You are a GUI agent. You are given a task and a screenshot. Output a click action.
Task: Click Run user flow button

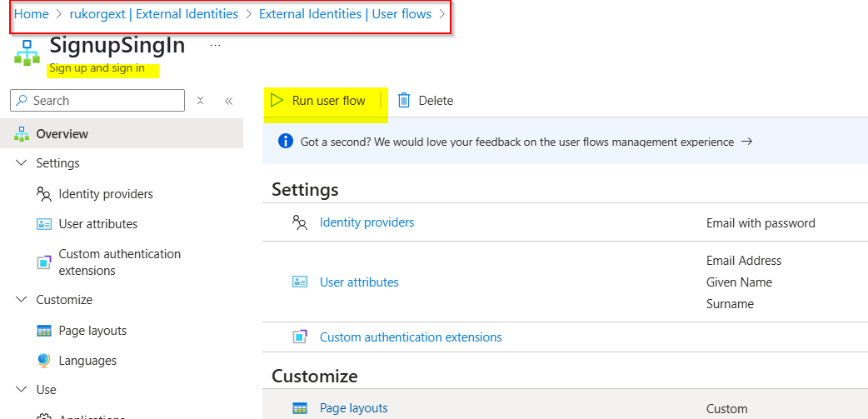(318, 101)
